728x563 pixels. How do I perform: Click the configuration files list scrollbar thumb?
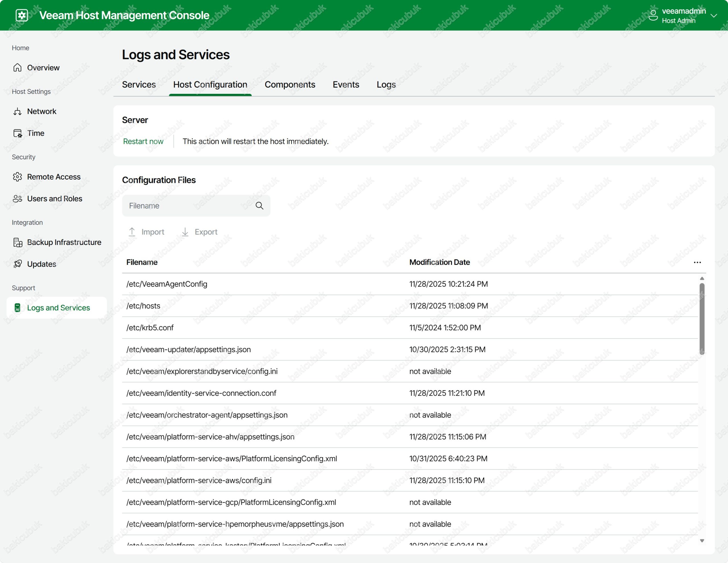pyautogui.click(x=702, y=319)
